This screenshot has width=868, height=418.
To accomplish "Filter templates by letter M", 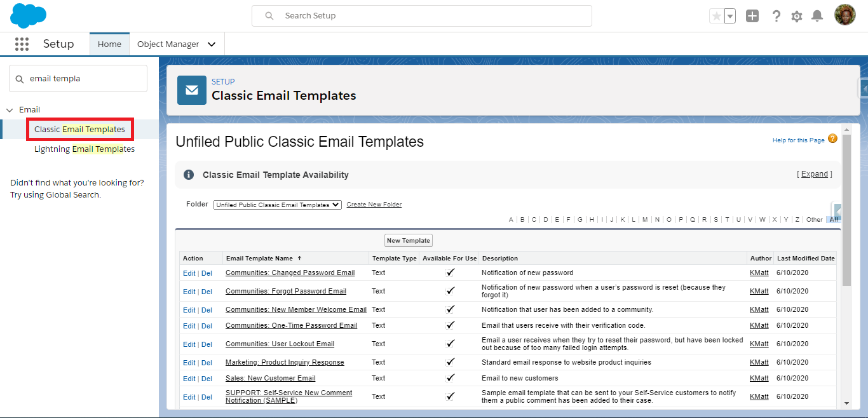I will click(645, 220).
